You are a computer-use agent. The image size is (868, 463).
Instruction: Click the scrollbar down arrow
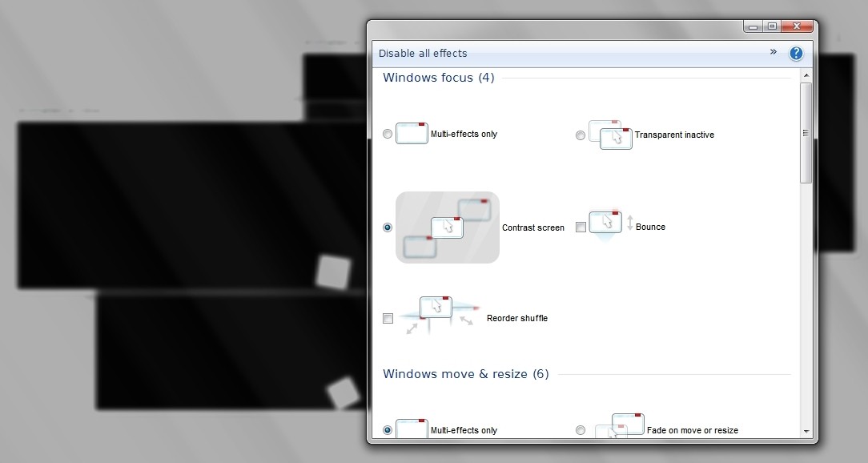pos(806,431)
